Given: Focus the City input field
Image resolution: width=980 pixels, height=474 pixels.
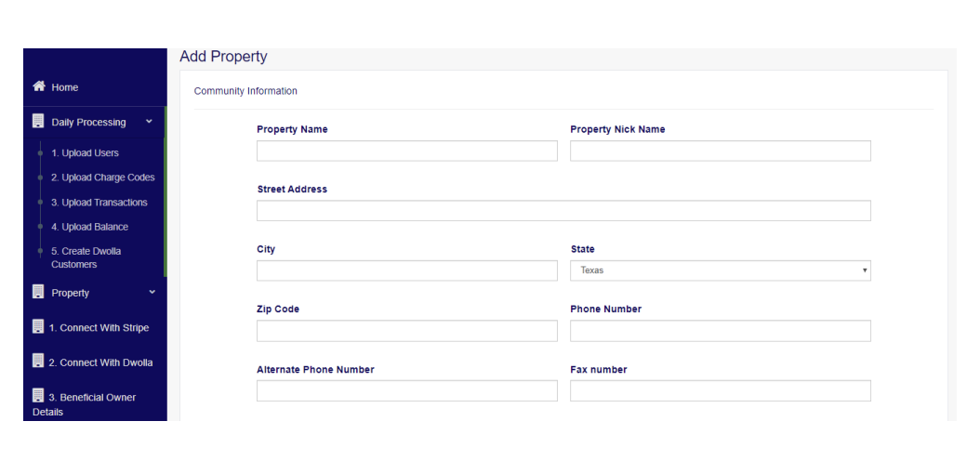Looking at the screenshot, I should pyautogui.click(x=407, y=270).
